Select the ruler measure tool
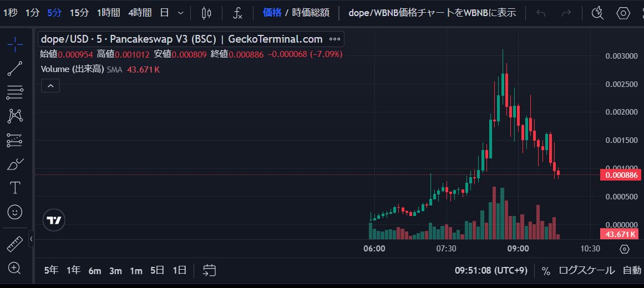 coord(15,244)
